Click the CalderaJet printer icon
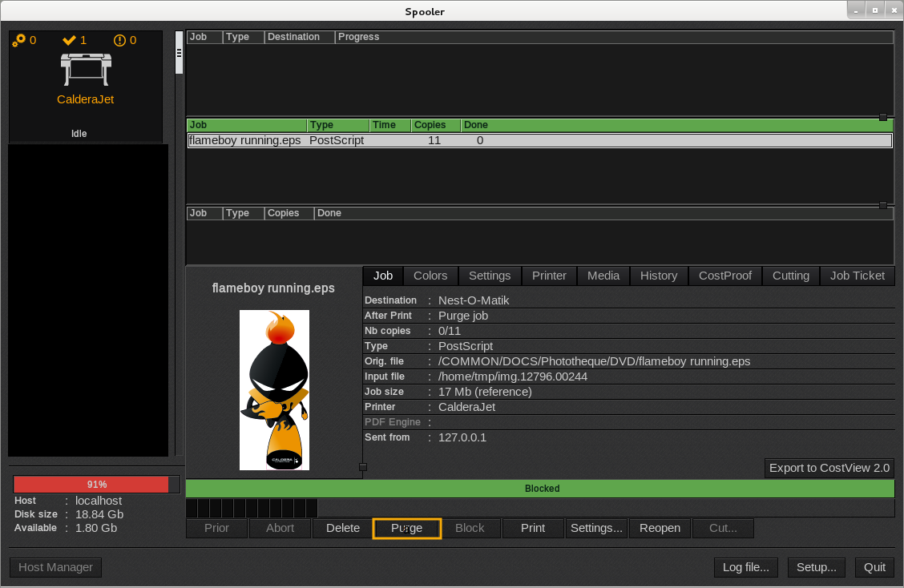Image resolution: width=904 pixels, height=588 pixels. tap(86, 70)
